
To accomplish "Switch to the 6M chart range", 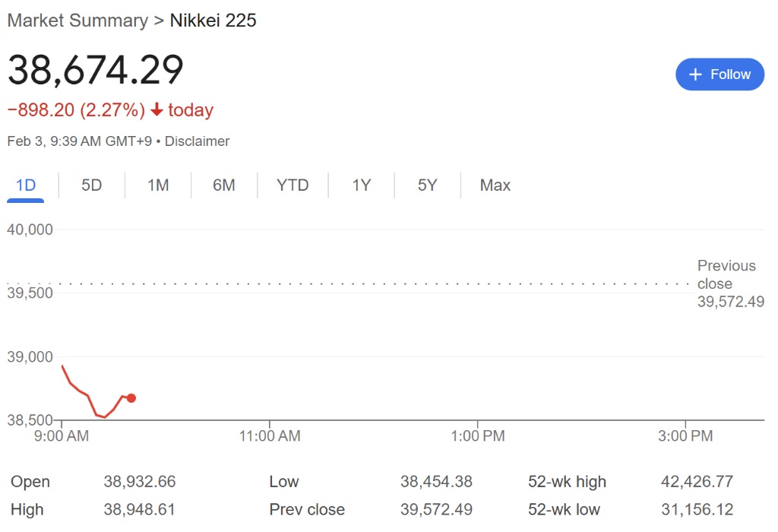I will pyautogui.click(x=224, y=185).
